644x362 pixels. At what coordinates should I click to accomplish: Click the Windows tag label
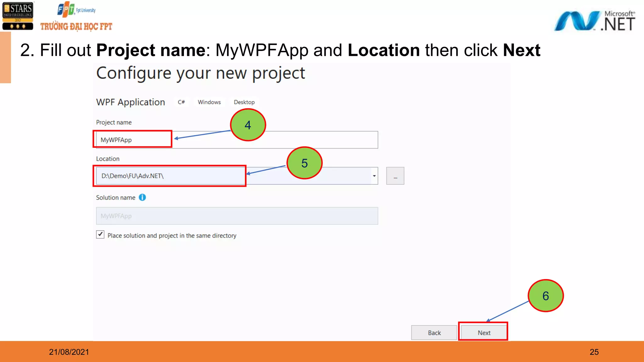[209, 102]
